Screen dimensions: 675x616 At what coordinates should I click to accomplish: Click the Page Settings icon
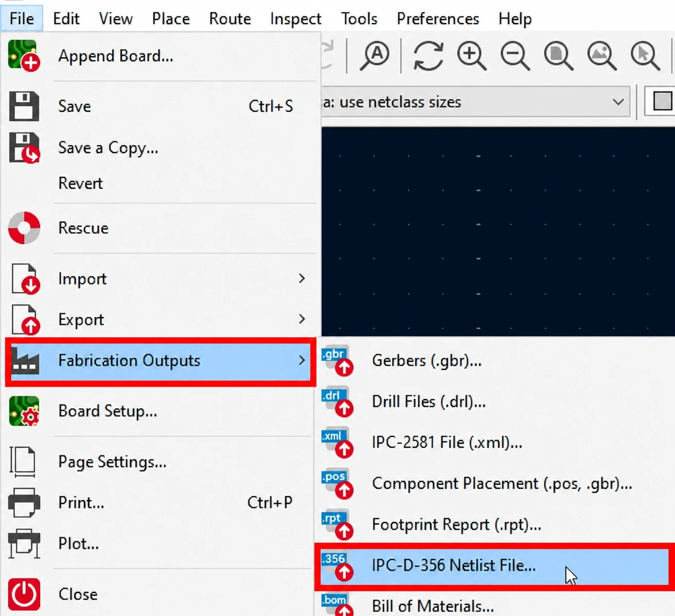click(x=23, y=461)
